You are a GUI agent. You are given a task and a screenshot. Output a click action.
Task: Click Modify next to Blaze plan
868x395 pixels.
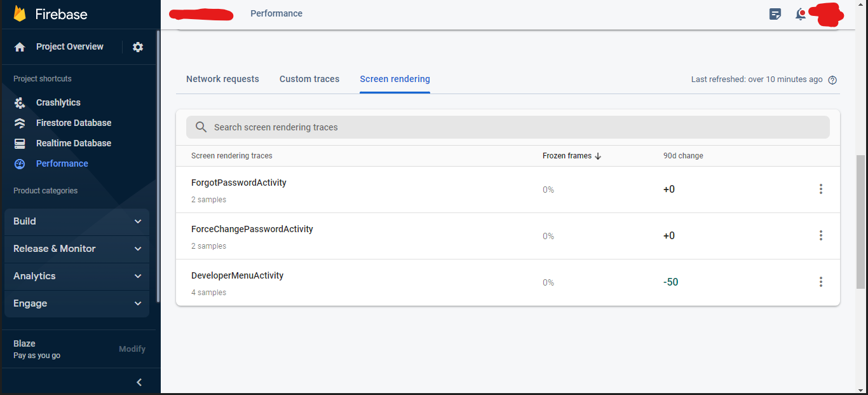point(132,349)
